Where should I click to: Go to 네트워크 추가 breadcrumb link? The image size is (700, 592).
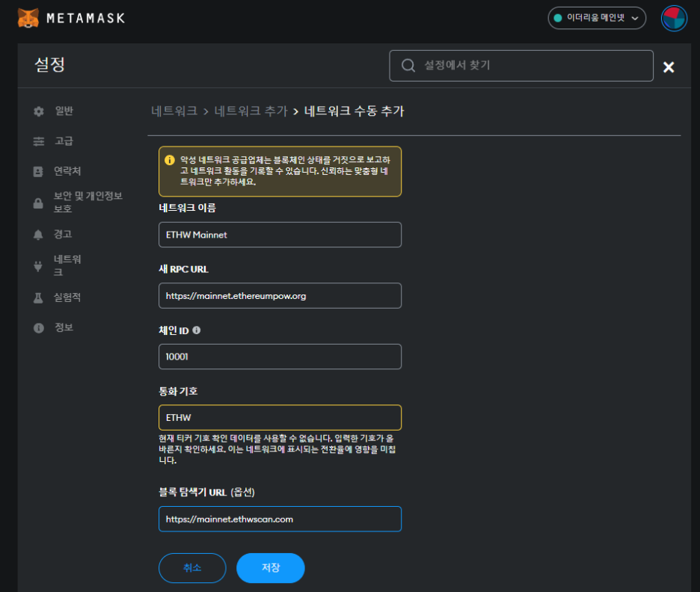251,111
